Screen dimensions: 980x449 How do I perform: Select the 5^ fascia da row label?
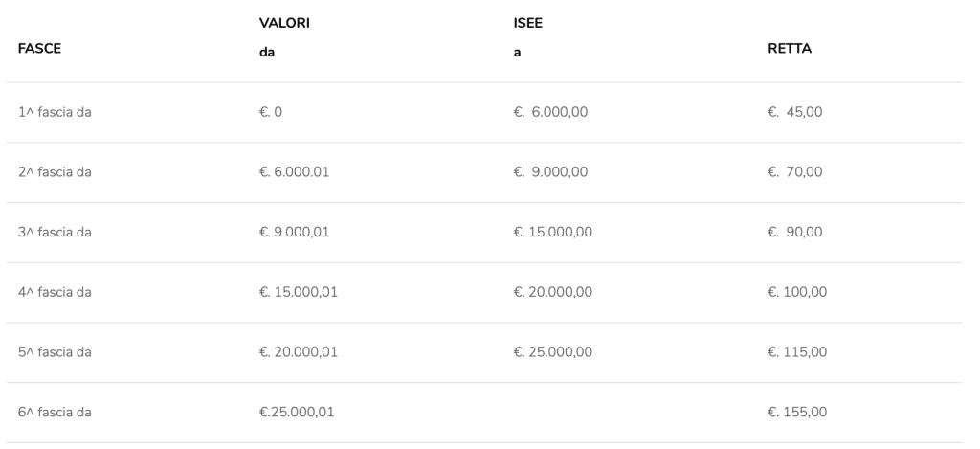click(55, 352)
